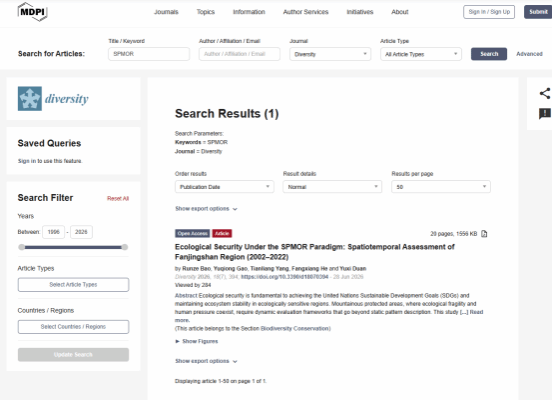Click the share icon on the right sidebar
The width and height of the screenshot is (552, 401).
click(x=545, y=93)
